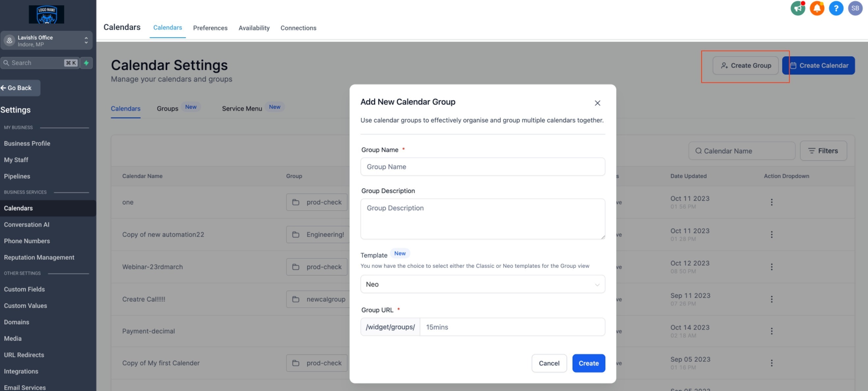The width and height of the screenshot is (868, 391).
Task: Open Lavish's Office account switcher
Action: pos(46,40)
